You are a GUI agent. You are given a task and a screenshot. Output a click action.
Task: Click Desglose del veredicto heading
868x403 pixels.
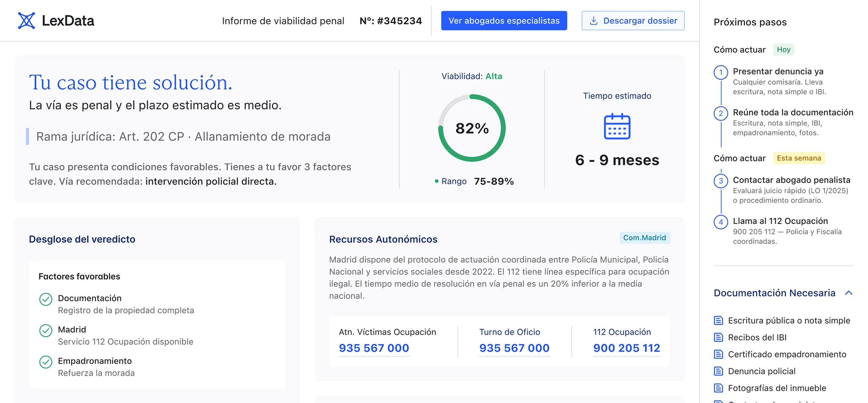tap(82, 239)
